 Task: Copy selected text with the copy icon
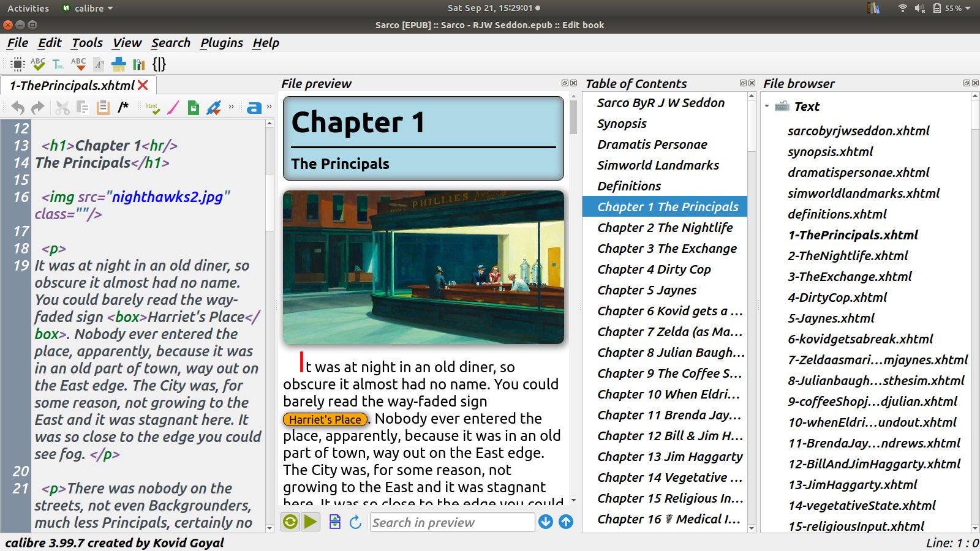pyautogui.click(x=83, y=108)
